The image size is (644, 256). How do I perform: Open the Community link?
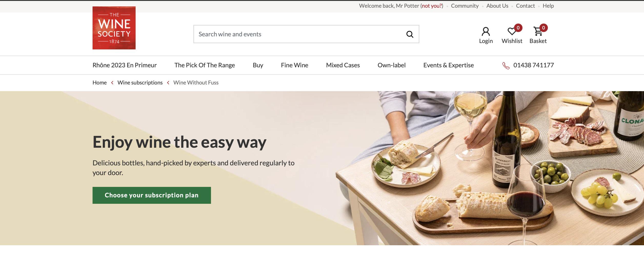tap(465, 6)
